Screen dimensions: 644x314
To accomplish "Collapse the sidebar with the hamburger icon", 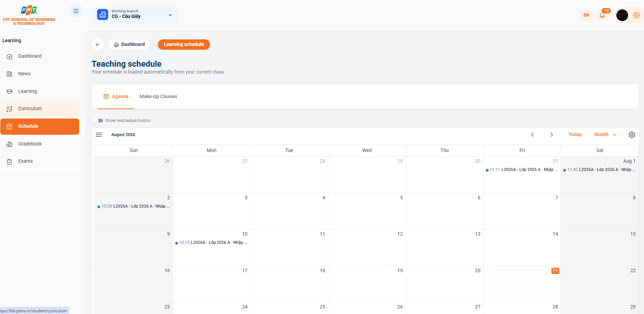I will click(76, 11).
